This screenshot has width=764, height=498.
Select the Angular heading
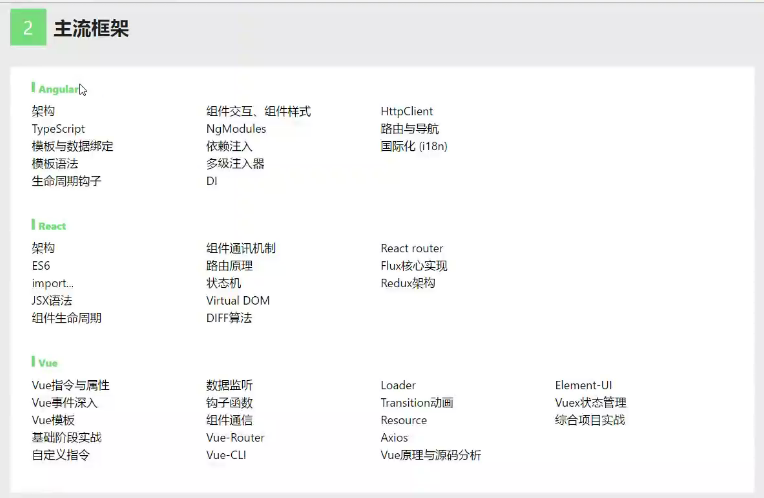[58, 89]
